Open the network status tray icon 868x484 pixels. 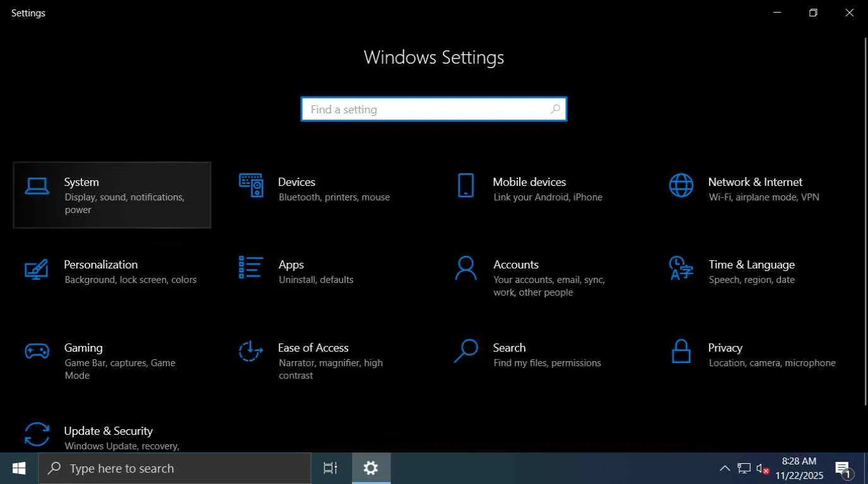tap(744, 468)
